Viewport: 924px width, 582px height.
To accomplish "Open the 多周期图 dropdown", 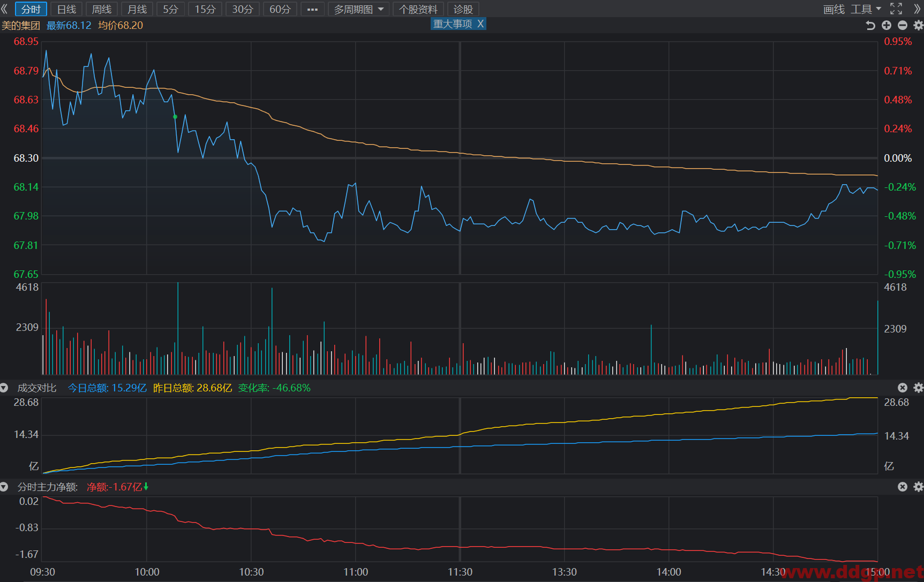I will coord(359,9).
